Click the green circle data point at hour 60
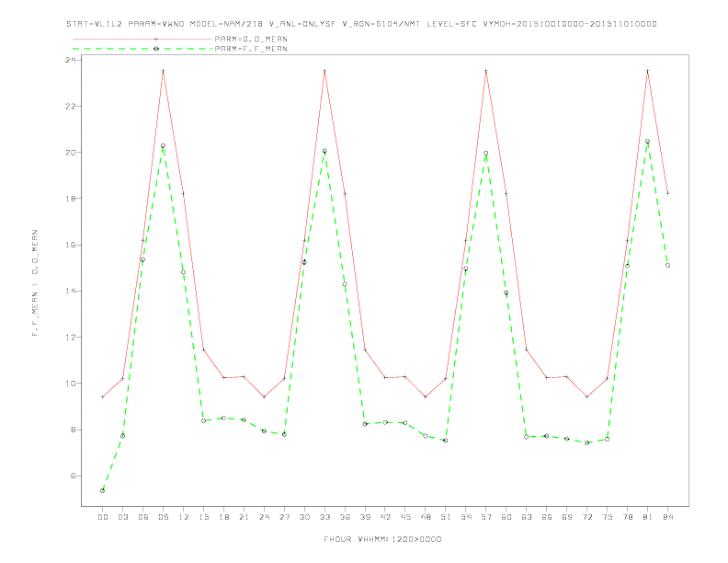 (506, 293)
